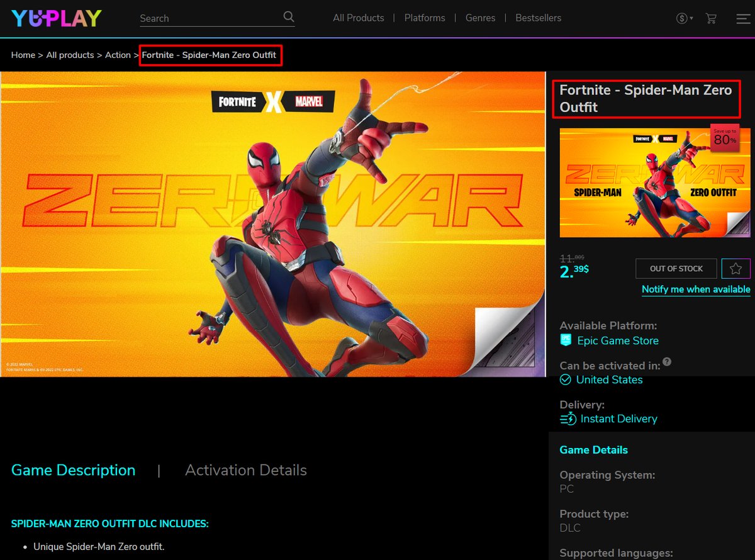This screenshot has height=560, width=755.
Task: Switch to Game Description tab
Action: pos(74,470)
